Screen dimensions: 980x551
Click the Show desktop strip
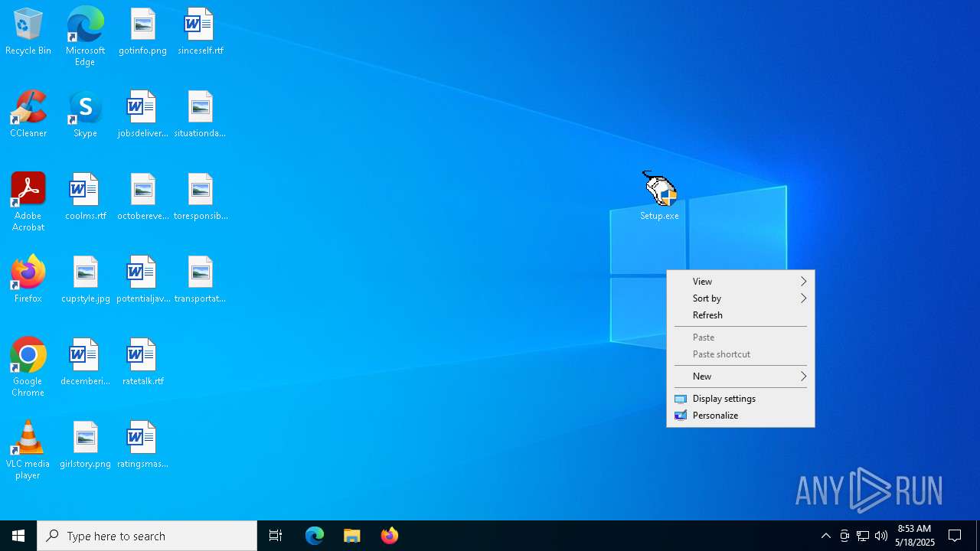click(978, 536)
